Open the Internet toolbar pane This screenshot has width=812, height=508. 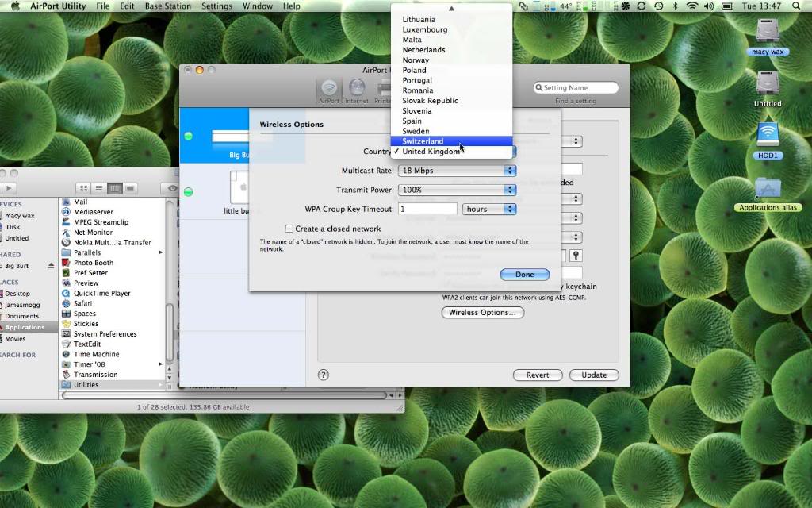point(357,90)
